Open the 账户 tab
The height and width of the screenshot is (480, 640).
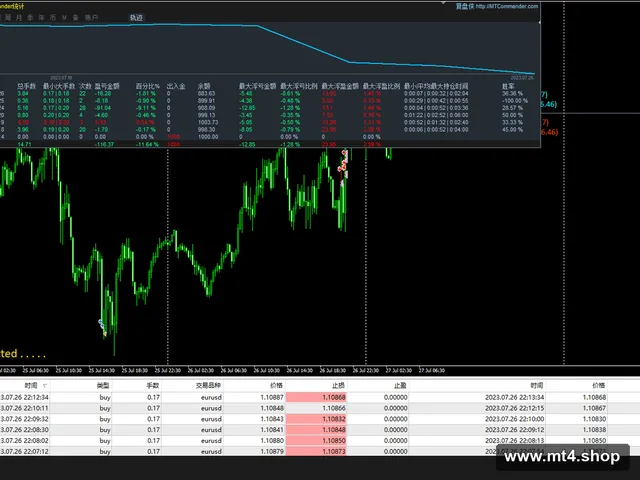pos(91,18)
